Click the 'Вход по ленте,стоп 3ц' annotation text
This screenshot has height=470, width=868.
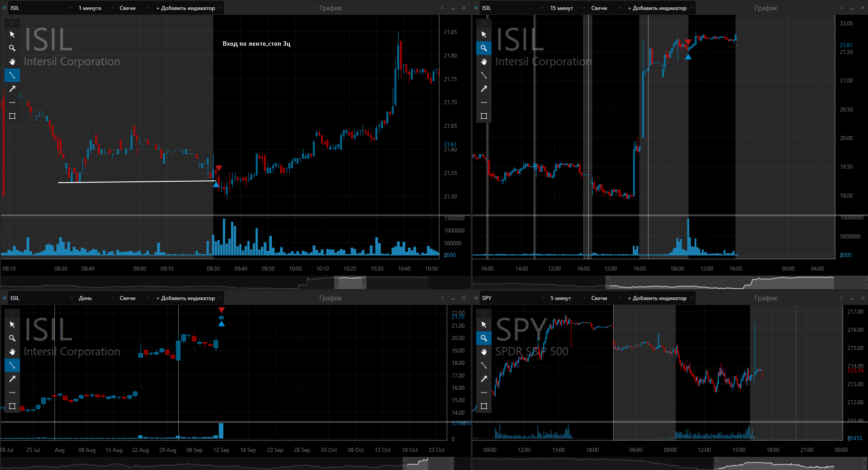coord(256,44)
